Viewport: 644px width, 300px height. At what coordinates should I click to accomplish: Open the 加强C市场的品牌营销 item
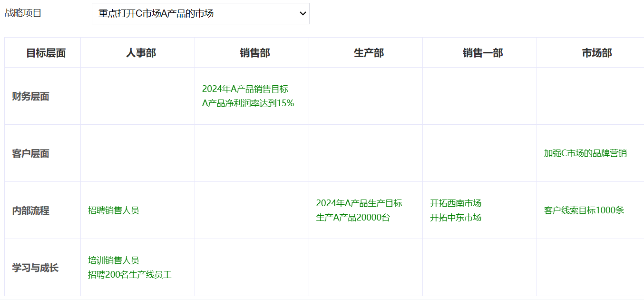coord(586,153)
